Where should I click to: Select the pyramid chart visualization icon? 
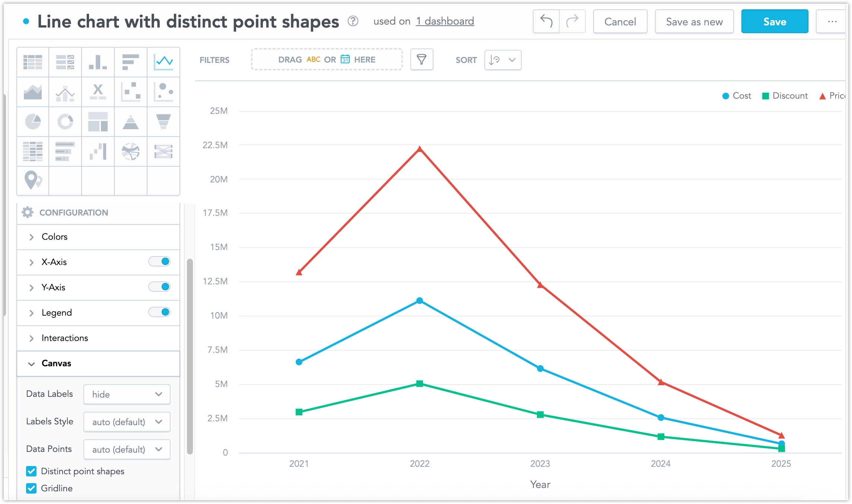pyautogui.click(x=130, y=122)
